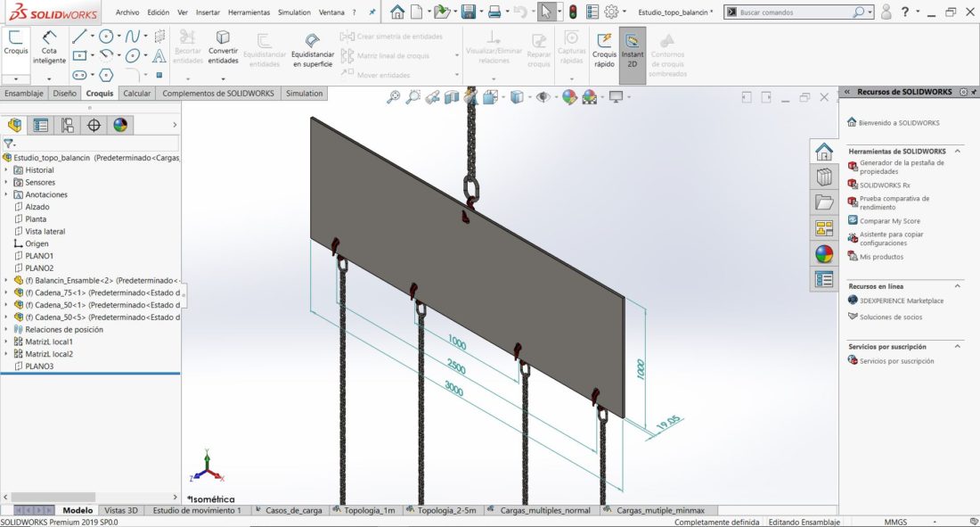Activate Cota inteligente dimension tool

[x=49, y=46]
